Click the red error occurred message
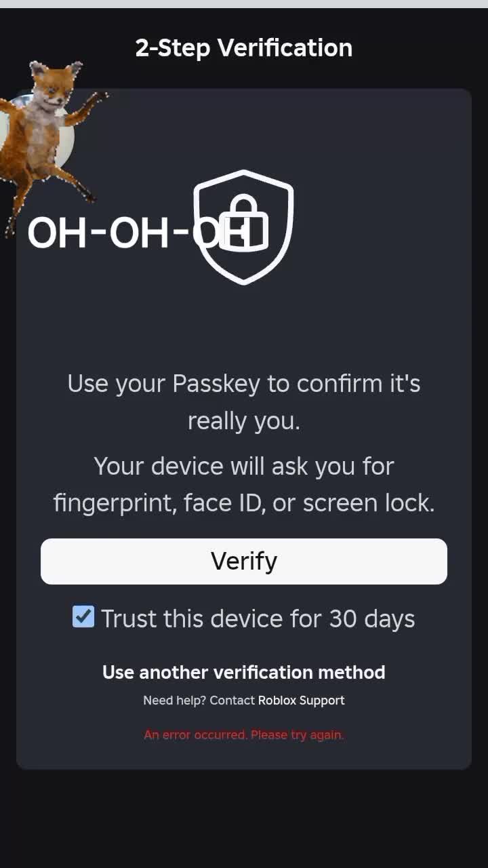This screenshot has height=868, width=488. tap(244, 734)
